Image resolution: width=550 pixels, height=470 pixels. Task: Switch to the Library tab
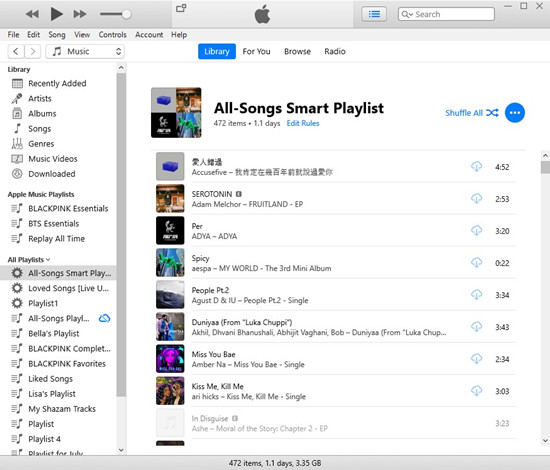click(x=217, y=52)
